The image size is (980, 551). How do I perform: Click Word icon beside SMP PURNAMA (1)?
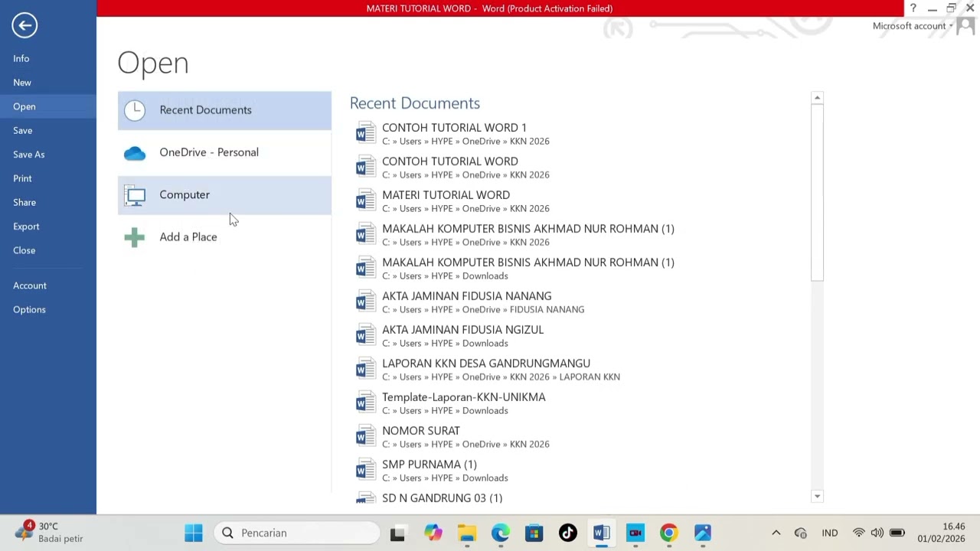(366, 470)
